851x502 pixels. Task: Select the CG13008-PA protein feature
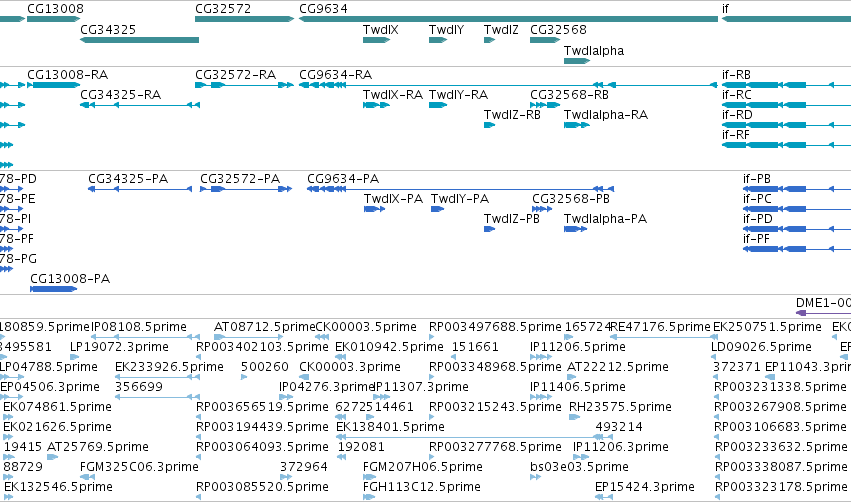53,289
